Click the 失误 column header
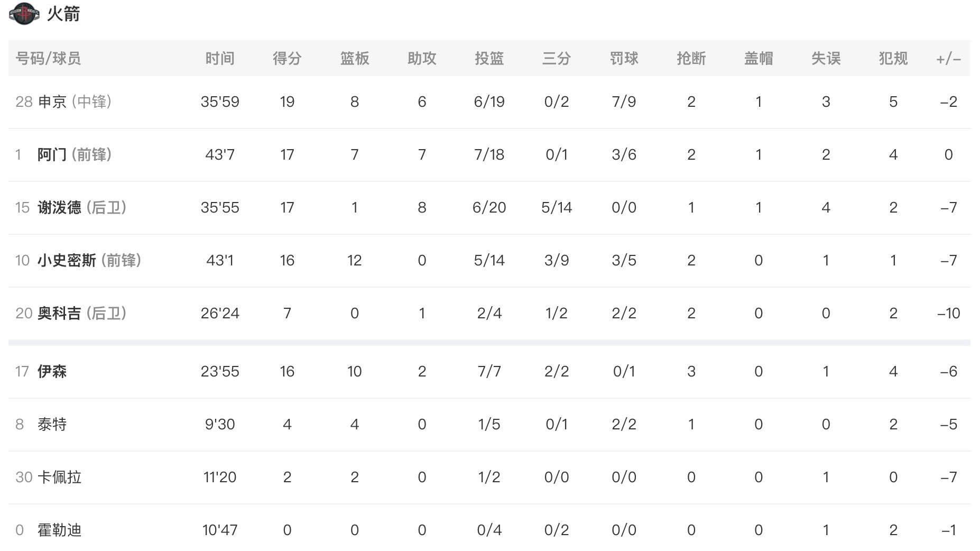The image size is (980, 551). coord(826,58)
